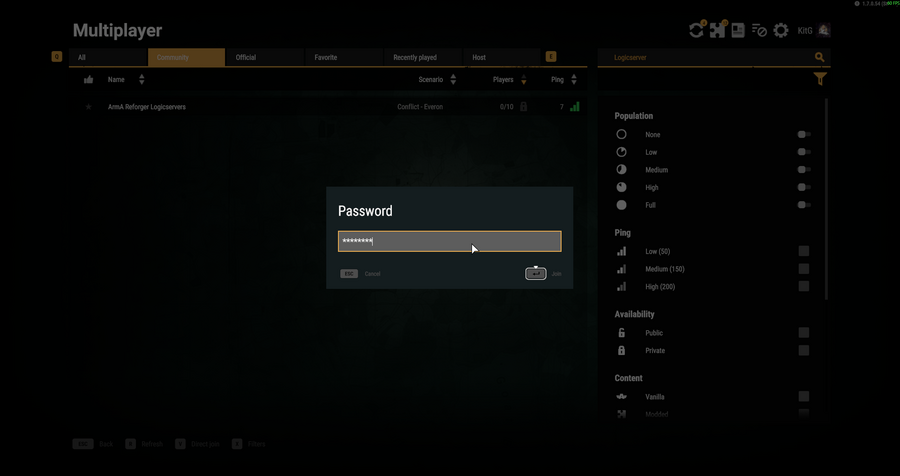Click the Low (50) ping bars icon
This screenshot has height=476, width=900.
[x=621, y=251]
